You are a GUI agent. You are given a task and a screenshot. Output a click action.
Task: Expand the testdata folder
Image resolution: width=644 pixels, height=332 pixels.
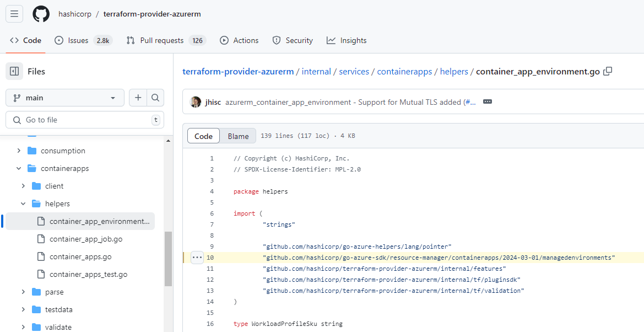point(23,309)
